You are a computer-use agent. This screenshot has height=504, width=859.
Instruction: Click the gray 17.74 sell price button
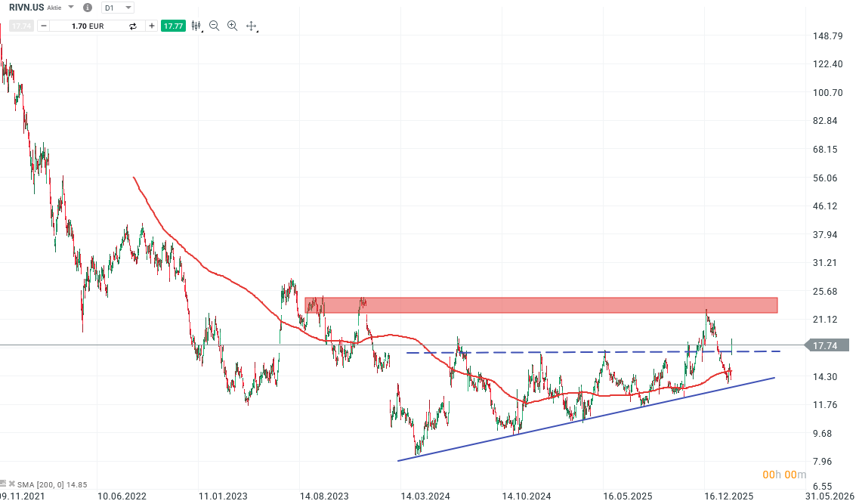coord(20,25)
